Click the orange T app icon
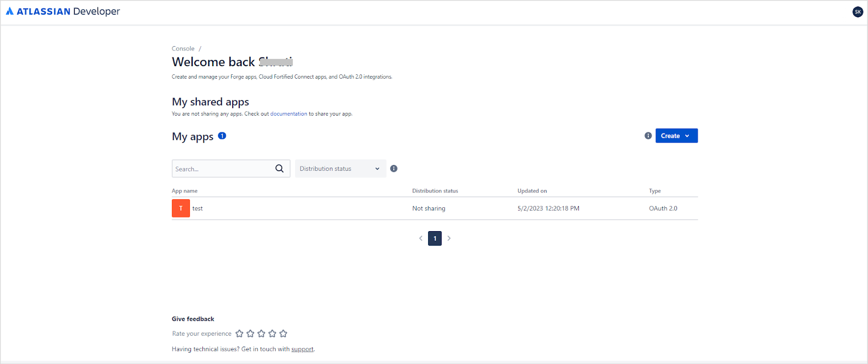 coord(181,208)
